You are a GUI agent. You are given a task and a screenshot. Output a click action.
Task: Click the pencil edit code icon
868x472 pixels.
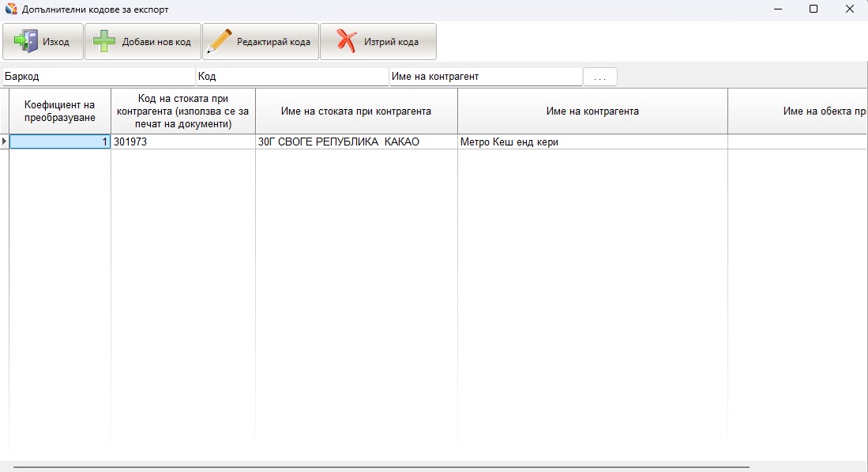[219, 42]
